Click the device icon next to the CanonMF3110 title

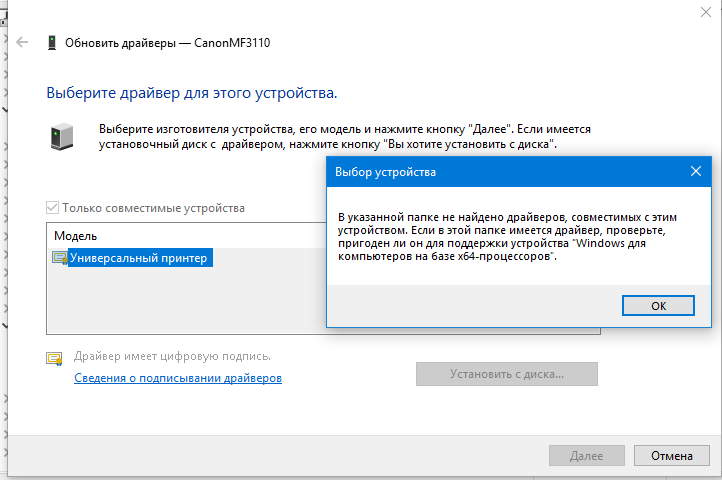pos(52,43)
